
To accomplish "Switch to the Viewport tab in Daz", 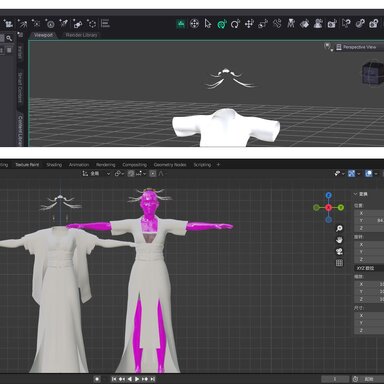I will coord(43,35).
